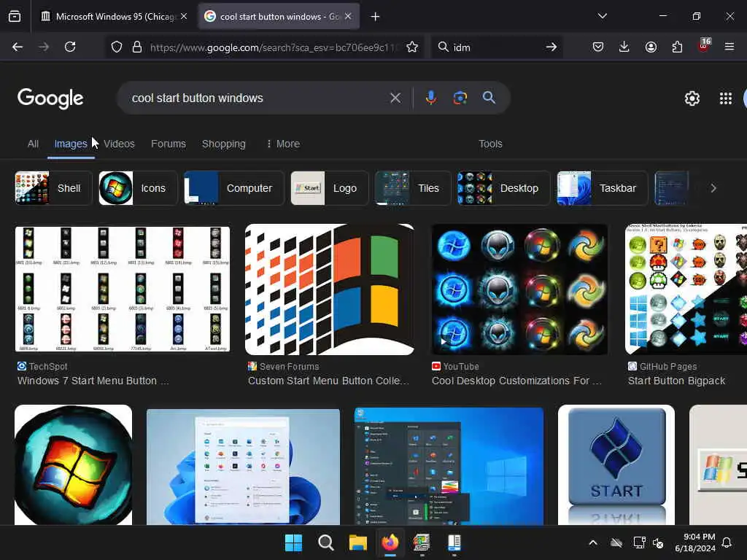Click the arrow beside the idm search
Image resolution: width=747 pixels, height=560 pixels.
click(x=551, y=47)
